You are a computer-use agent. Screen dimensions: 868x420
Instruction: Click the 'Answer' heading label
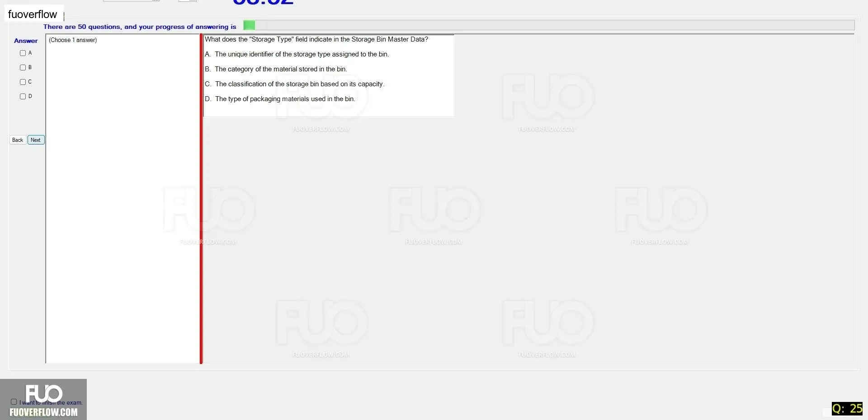point(26,41)
